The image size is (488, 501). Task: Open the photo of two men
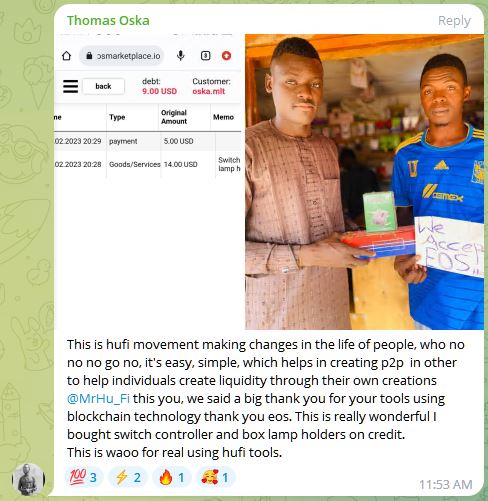[364, 182]
